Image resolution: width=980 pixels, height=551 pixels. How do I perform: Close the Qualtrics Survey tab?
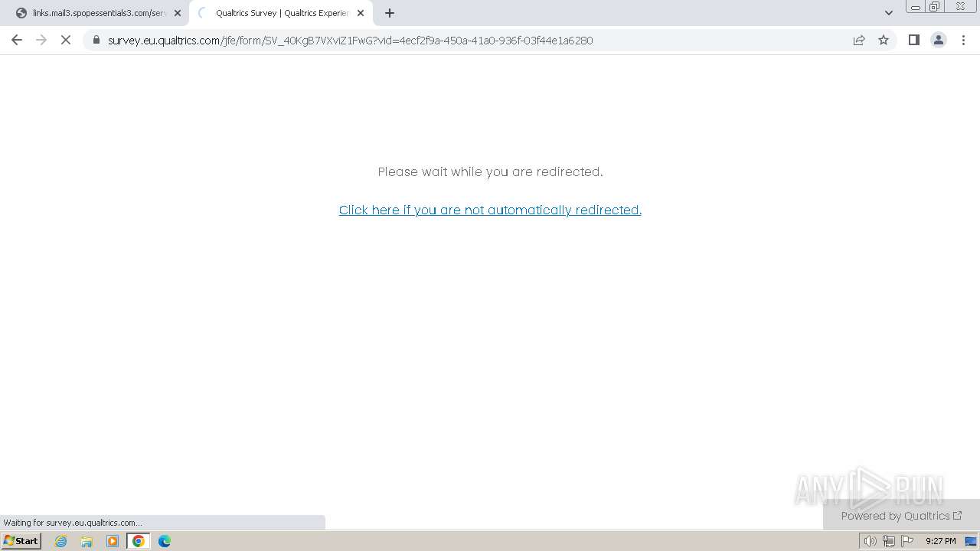(x=361, y=13)
